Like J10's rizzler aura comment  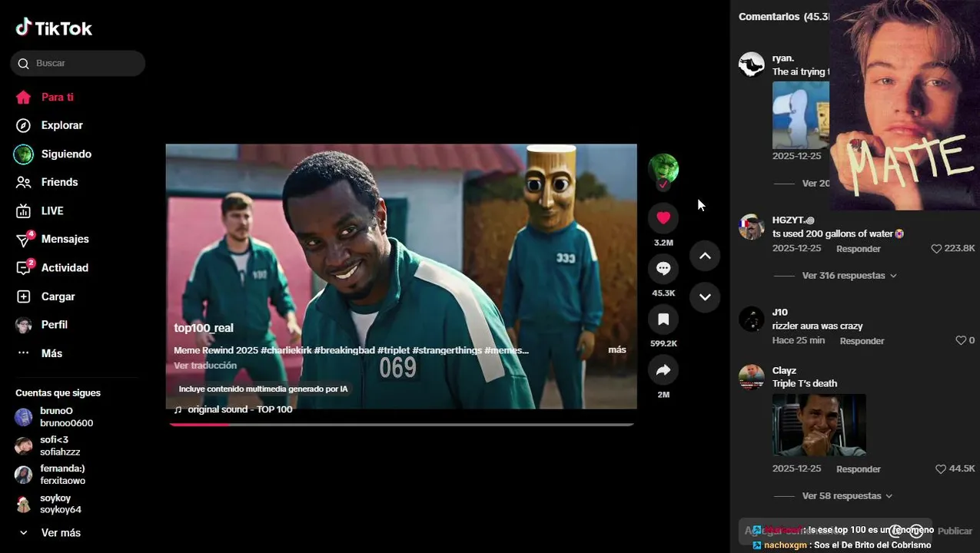click(960, 340)
